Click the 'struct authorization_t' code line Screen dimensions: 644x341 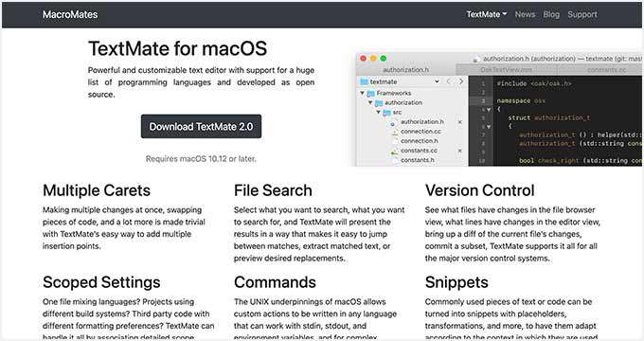tap(548, 117)
